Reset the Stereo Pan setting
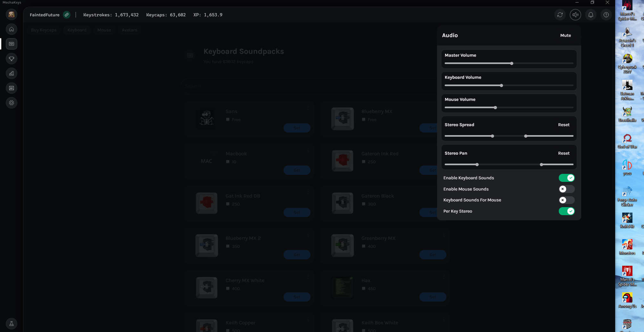Viewport: 644px width, 332px height. (564, 153)
